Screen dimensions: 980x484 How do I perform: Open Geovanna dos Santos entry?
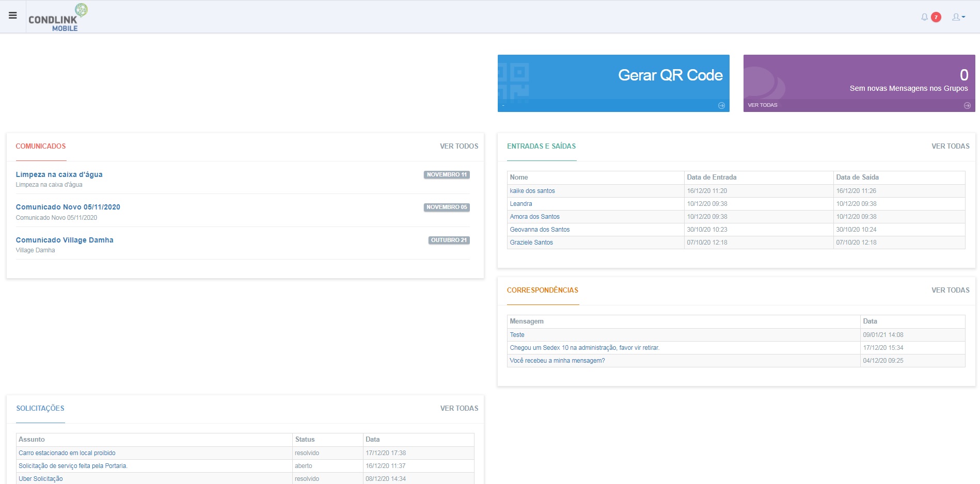tap(540, 230)
